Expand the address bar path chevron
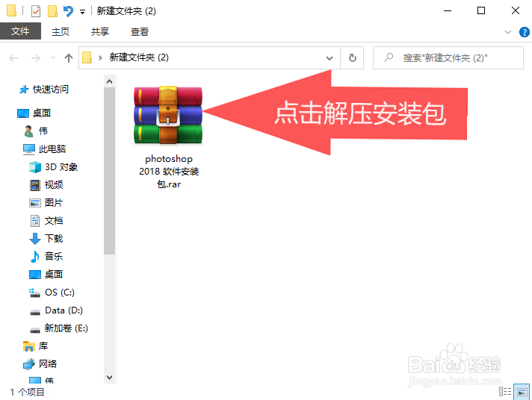The height and width of the screenshot is (400, 532). (100, 57)
